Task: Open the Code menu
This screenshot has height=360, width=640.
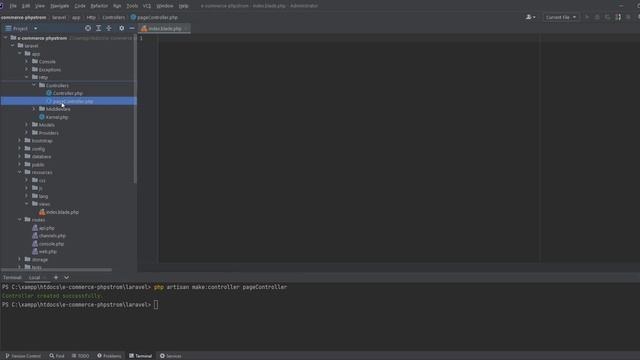Action: (80, 6)
